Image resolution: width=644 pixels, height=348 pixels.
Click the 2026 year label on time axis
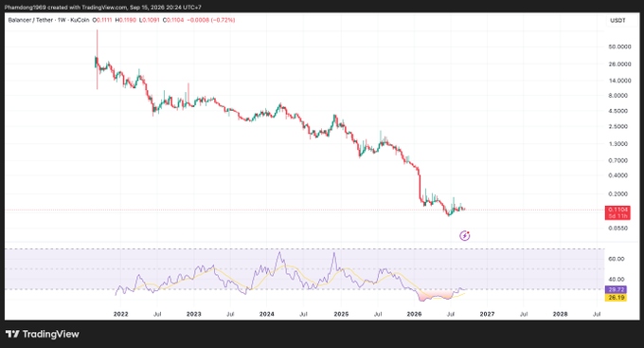(x=414, y=314)
